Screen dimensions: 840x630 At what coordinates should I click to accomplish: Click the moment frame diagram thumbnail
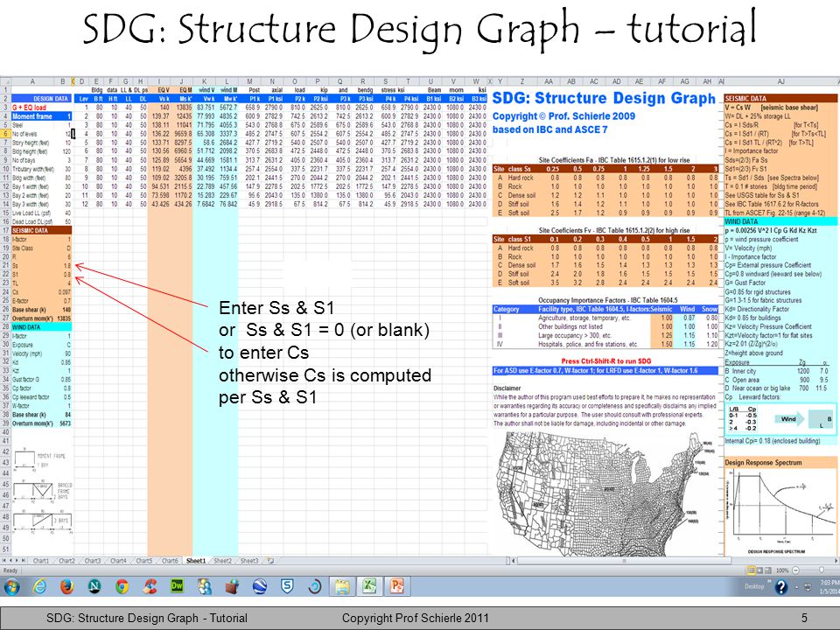pyautogui.click(x=40, y=460)
